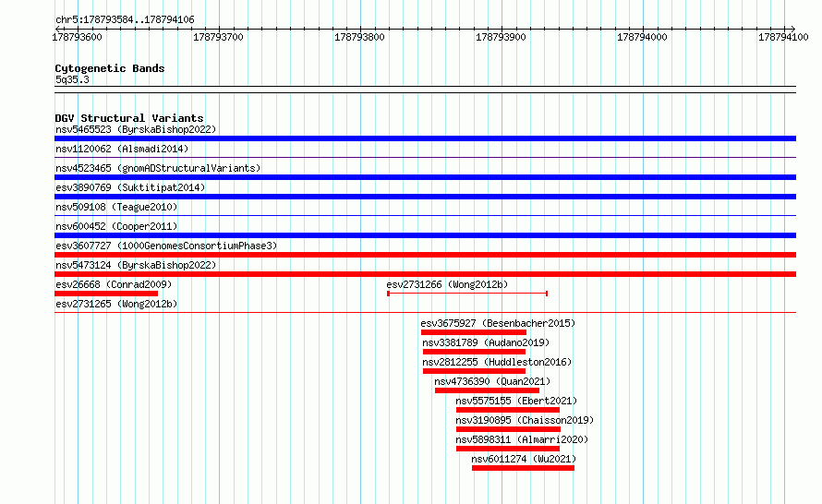
Task: Click the 178794000 ruler coordinate
Action: [642, 37]
